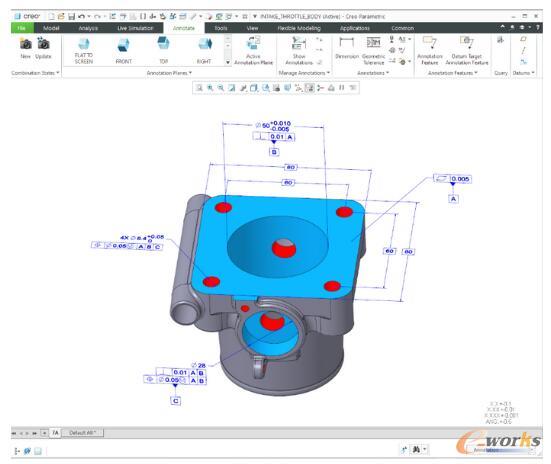Select datum C tag annotation
The image size is (551, 464).
tap(176, 401)
